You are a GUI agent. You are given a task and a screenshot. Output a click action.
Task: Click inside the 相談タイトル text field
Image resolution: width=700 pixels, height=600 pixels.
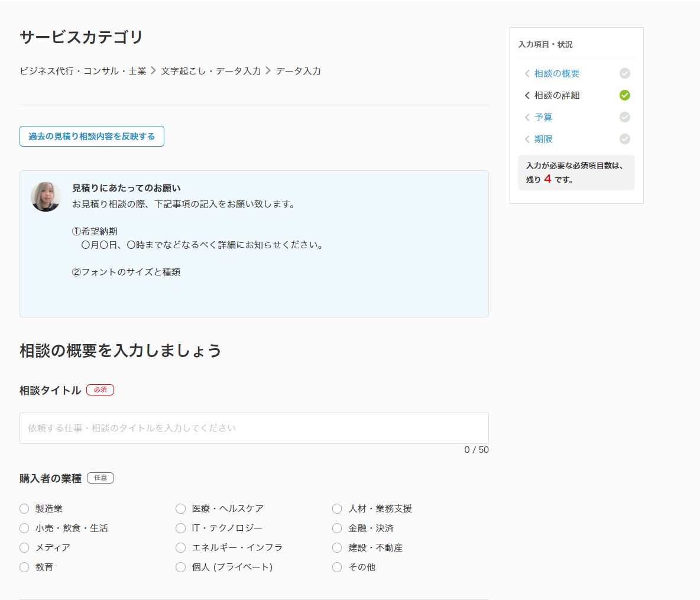(x=254, y=428)
